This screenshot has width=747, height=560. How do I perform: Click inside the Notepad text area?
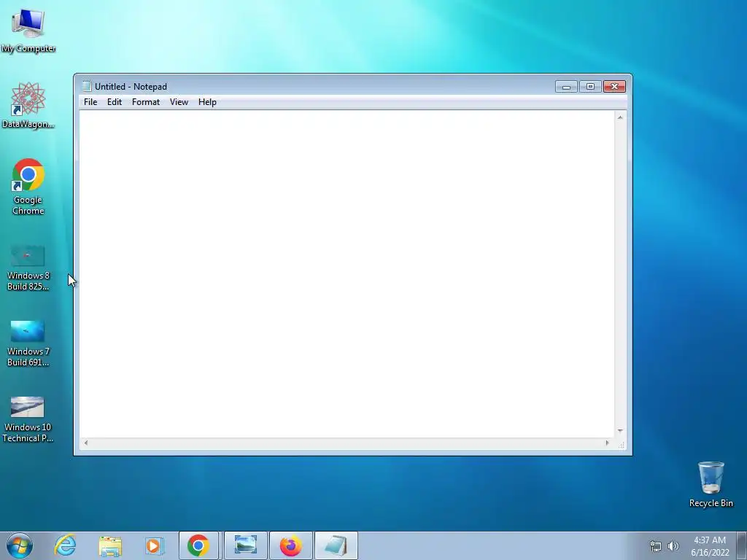pos(347,274)
